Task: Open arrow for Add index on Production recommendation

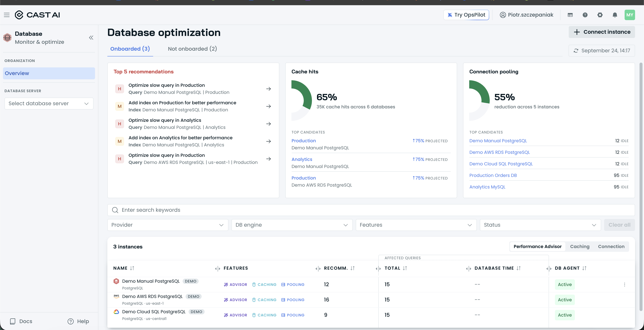Action: [269, 106]
